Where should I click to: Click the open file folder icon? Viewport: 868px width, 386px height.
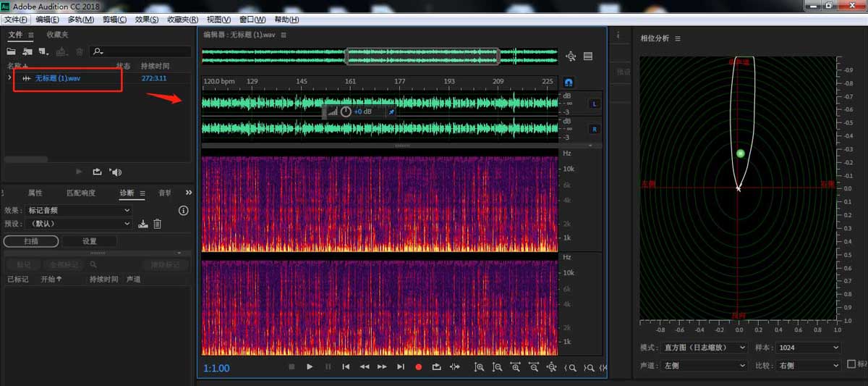(12, 51)
